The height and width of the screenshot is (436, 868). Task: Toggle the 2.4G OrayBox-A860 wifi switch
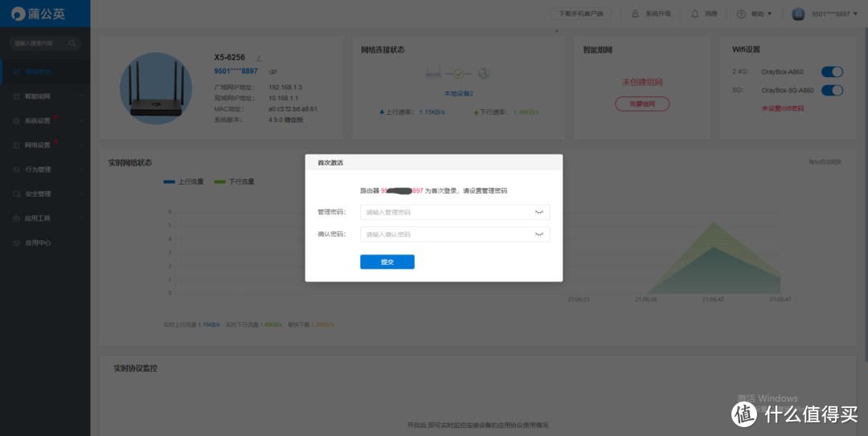(x=832, y=71)
